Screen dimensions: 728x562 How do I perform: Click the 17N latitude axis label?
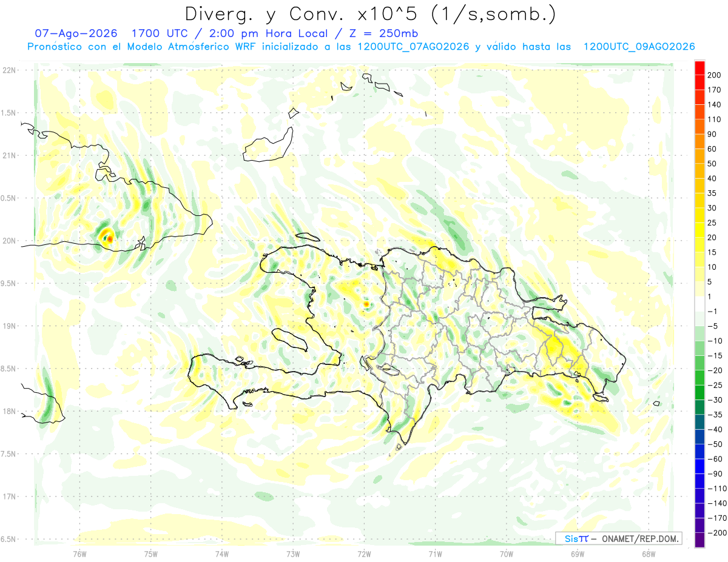[x=9, y=497]
